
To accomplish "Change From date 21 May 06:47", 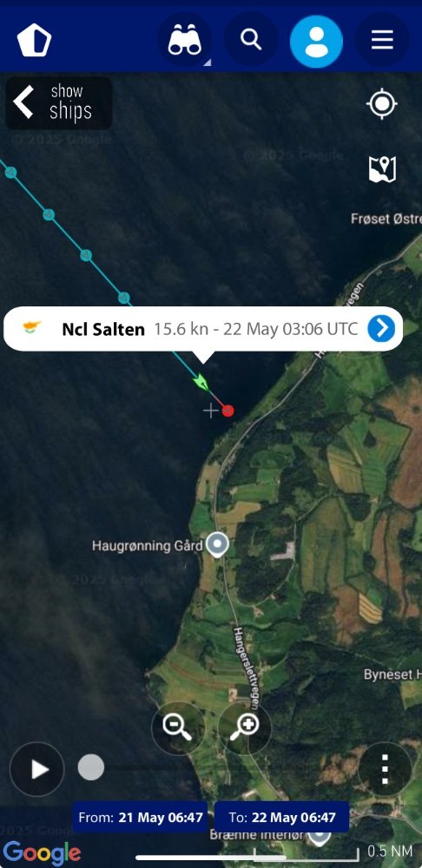I will 140,817.
